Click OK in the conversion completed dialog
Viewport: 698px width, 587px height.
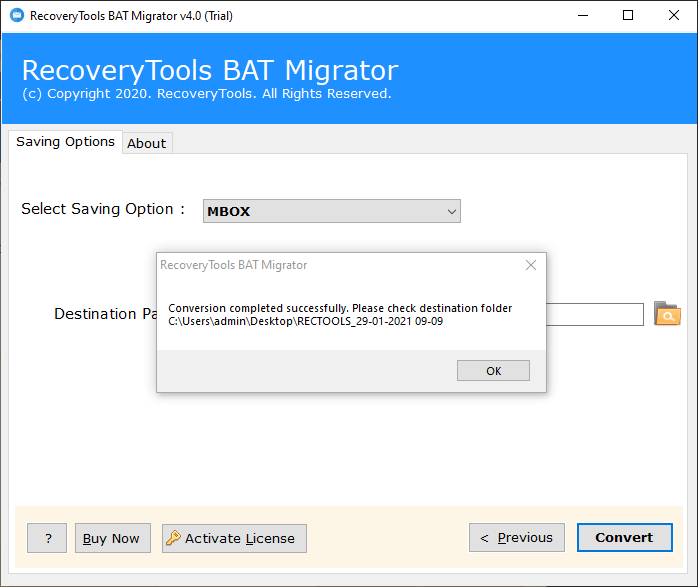tap(493, 371)
